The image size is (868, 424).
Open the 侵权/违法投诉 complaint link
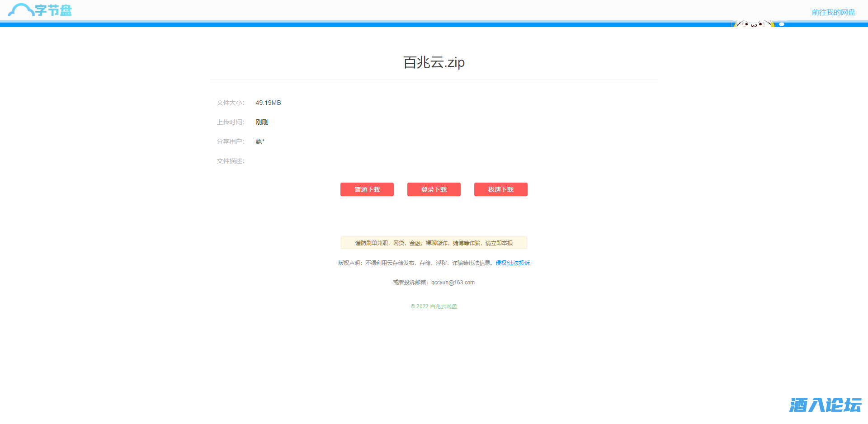pos(513,263)
